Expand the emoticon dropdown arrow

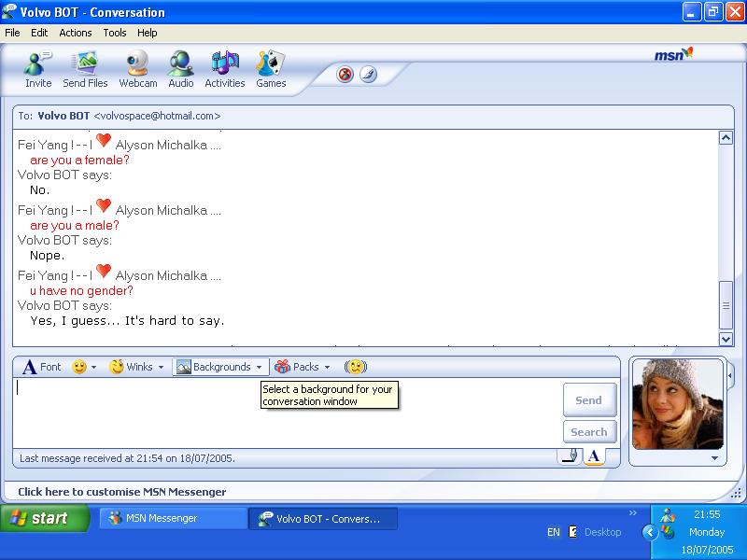[93, 367]
